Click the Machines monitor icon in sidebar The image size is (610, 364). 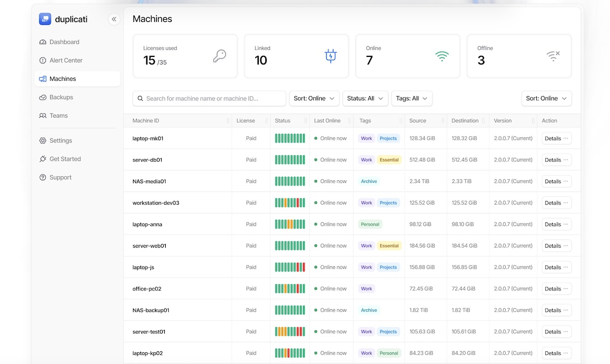(x=43, y=79)
